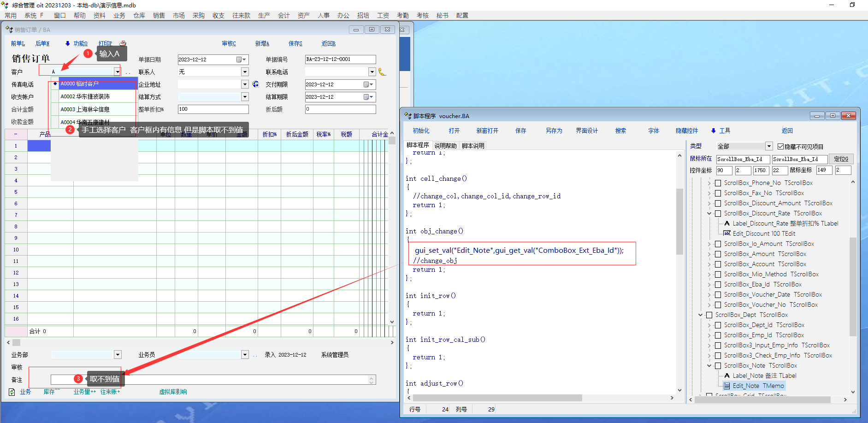Click the 工具 down-arrow icon in script window
This screenshot has height=423, width=868.
point(713,131)
